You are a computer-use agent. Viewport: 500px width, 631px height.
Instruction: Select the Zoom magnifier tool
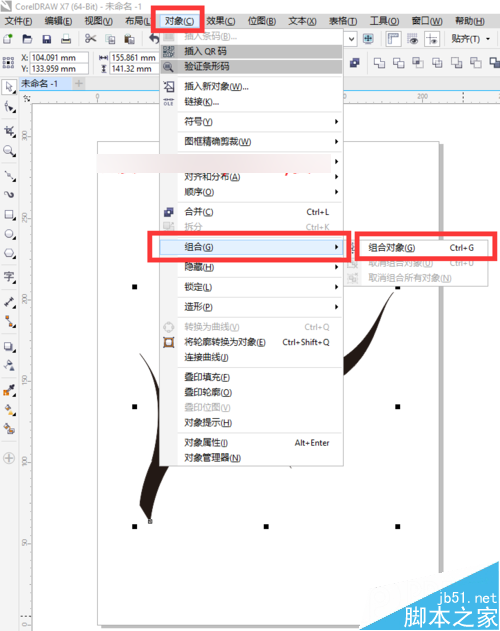(x=9, y=151)
